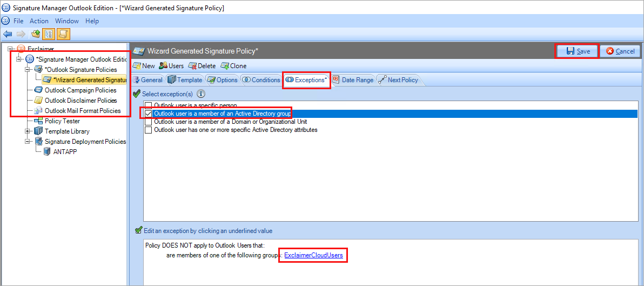The image size is (644, 286).
Task: Collapse the Signature Deployment Policies node
Action: (28, 142)
